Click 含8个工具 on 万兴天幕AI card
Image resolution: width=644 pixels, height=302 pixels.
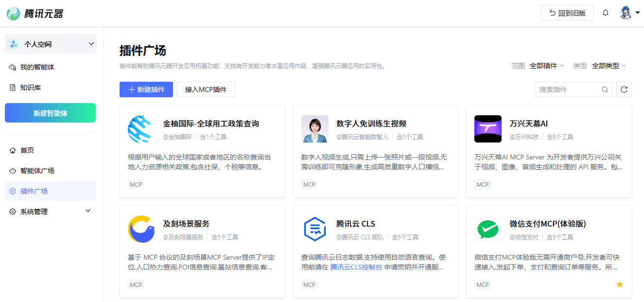click(560, 137)
